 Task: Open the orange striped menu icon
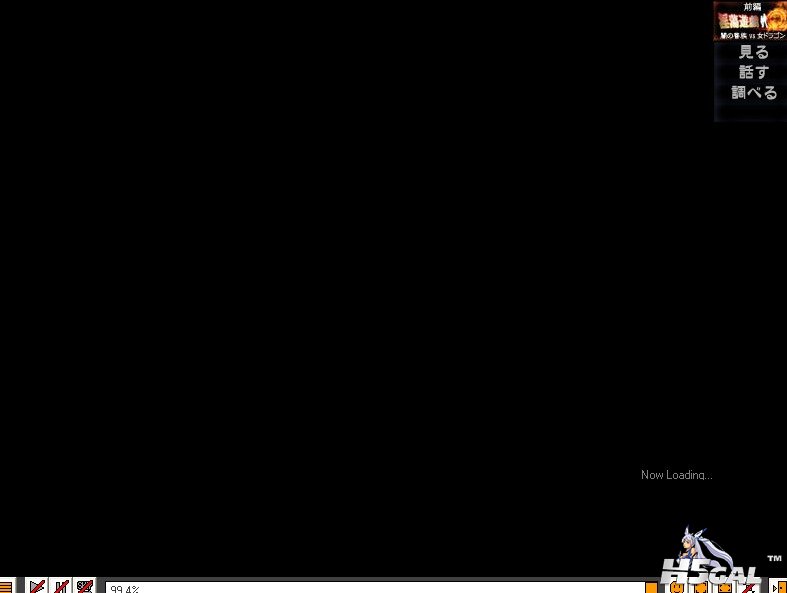point(6,587)
